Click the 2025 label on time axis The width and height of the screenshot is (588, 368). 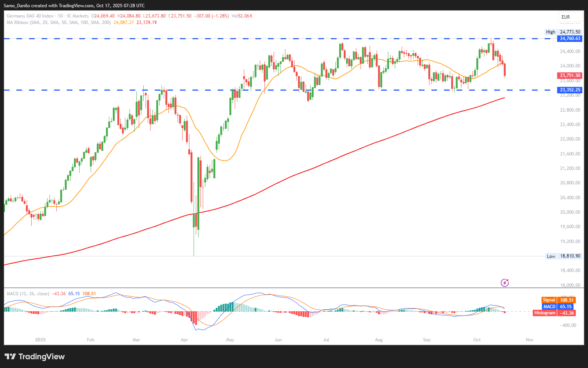point(40,340)
